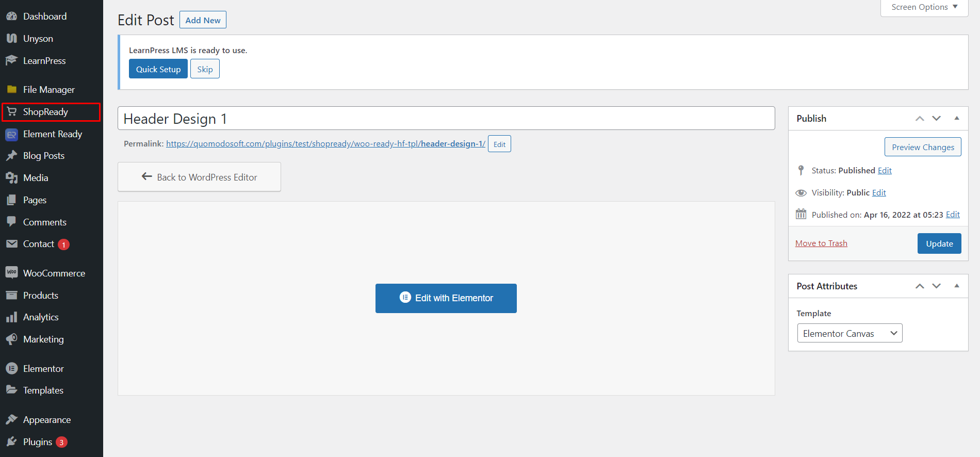Move post to Trash

point(821,243)
